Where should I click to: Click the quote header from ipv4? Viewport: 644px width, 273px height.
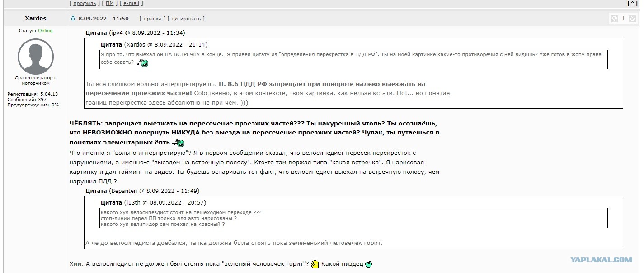pyautogui.click(x=135, y=33)
